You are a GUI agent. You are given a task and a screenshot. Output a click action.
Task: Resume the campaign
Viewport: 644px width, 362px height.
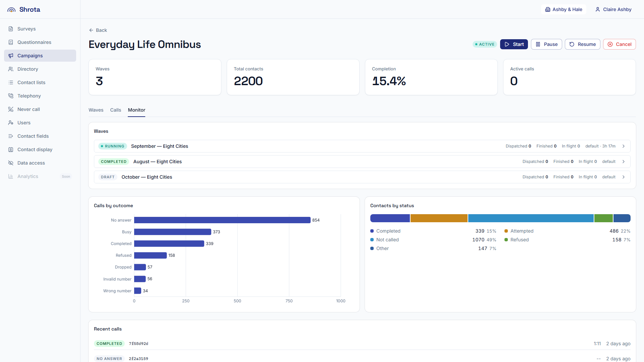coord(582,44)
